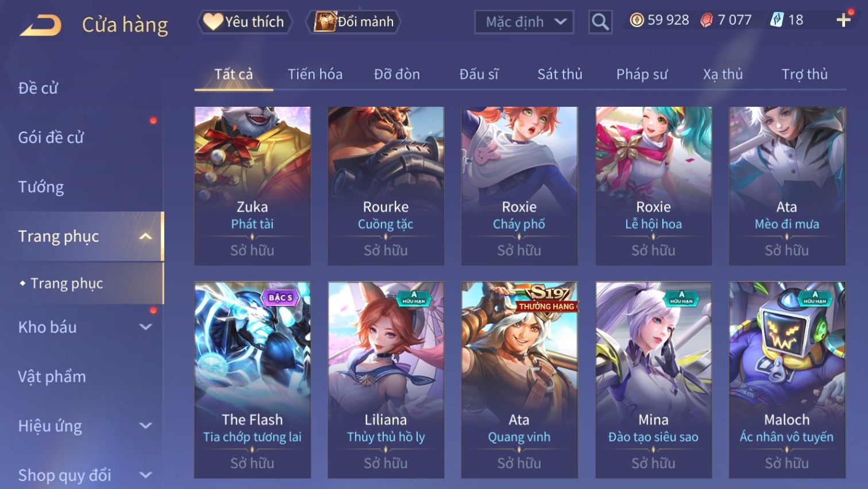This screenshot has width=868, height=489.
Task: Click the gold coin currency icon
Action: point(636,20)
